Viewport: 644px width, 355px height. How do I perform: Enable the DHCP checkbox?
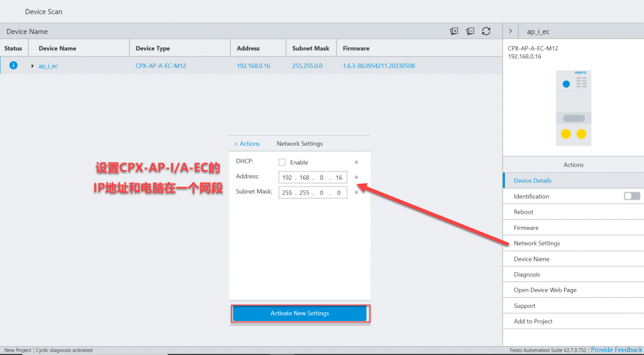click(x=282, y=162)
